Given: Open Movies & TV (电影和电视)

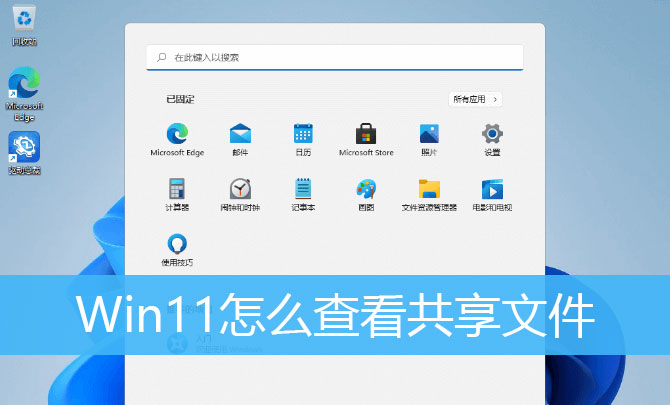Looking at the screenshot, I should coord(492,195).
